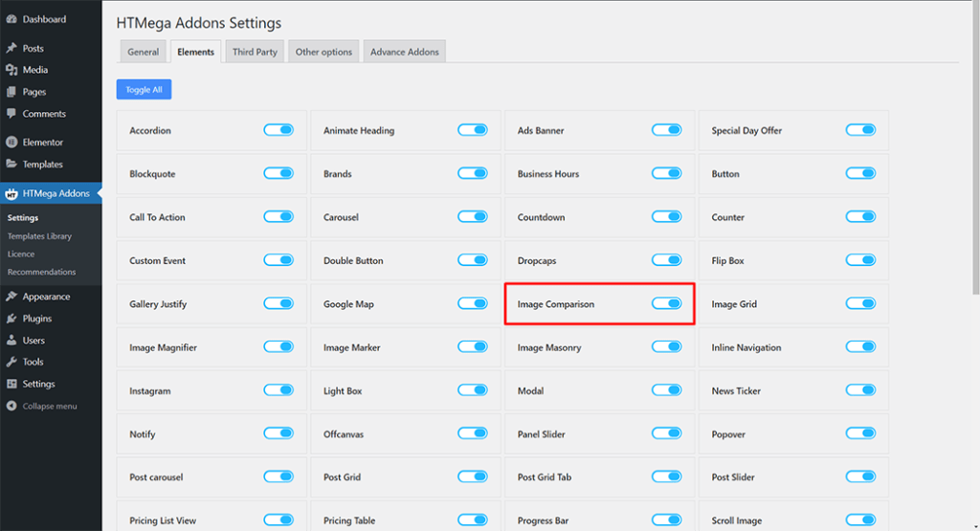980x531 pixels.
Task: Click the Comments speech bubble icon
Action: point(11,114)
